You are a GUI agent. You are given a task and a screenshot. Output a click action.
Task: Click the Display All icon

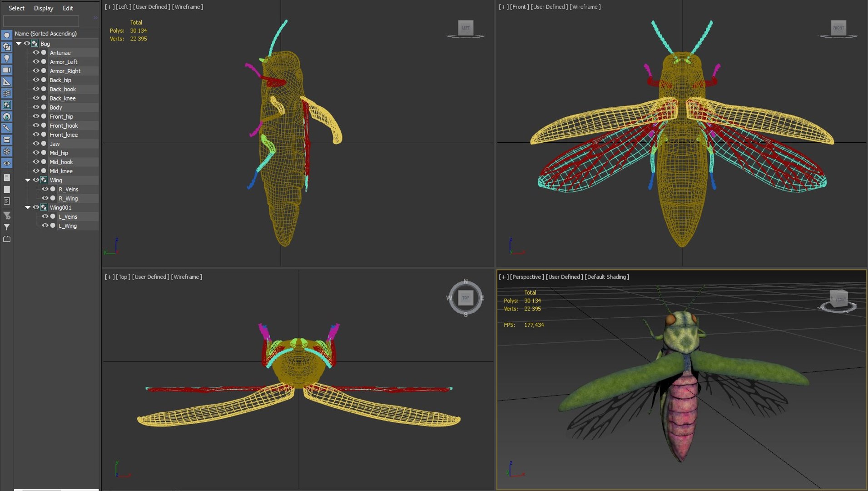[7, 178]
